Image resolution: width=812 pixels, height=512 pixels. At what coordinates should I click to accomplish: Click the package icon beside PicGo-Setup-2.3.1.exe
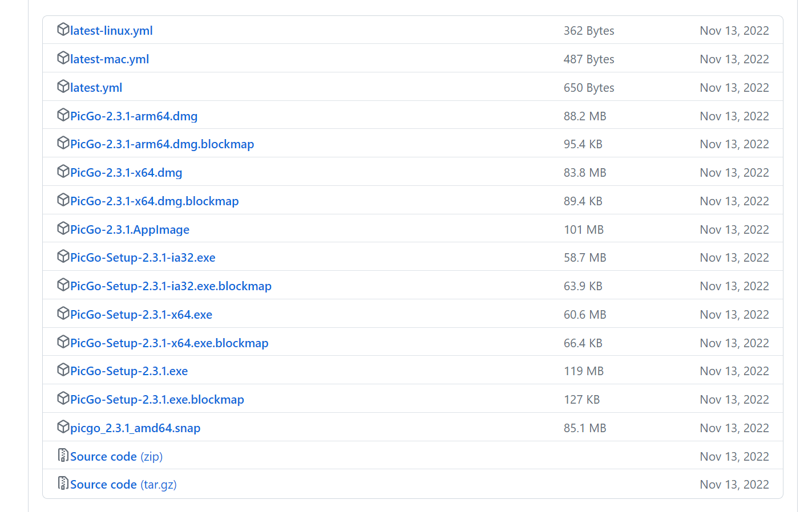63,369
